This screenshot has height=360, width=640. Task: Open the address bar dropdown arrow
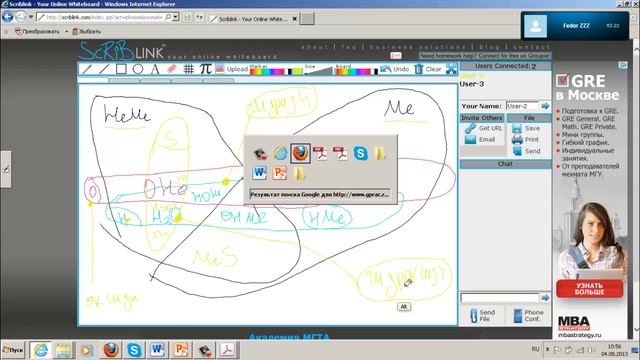pyautogui.click(x=176, y=17)
